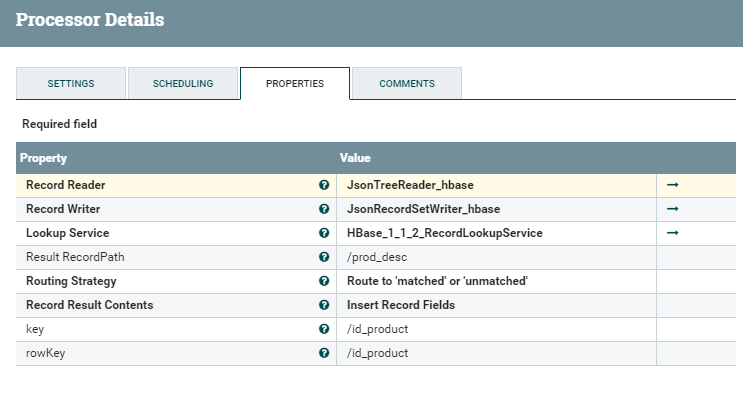Click help icon for Routing Strategy

[x=324, y=281]
